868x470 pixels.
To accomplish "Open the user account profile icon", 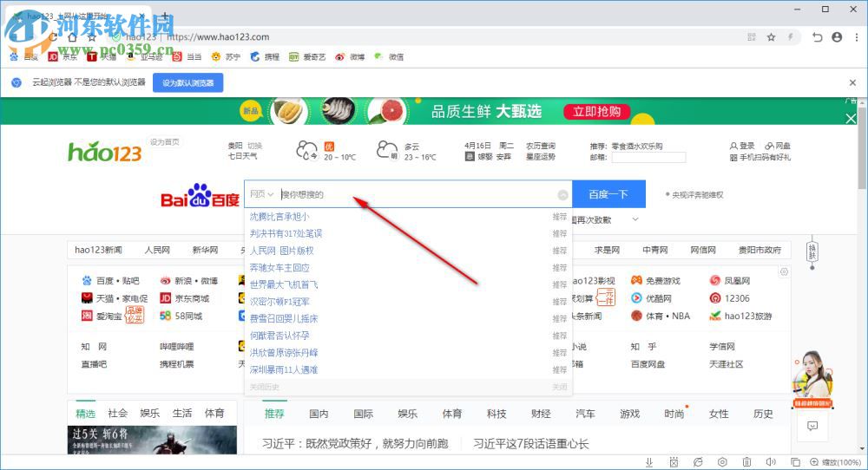I will point(837,37).
